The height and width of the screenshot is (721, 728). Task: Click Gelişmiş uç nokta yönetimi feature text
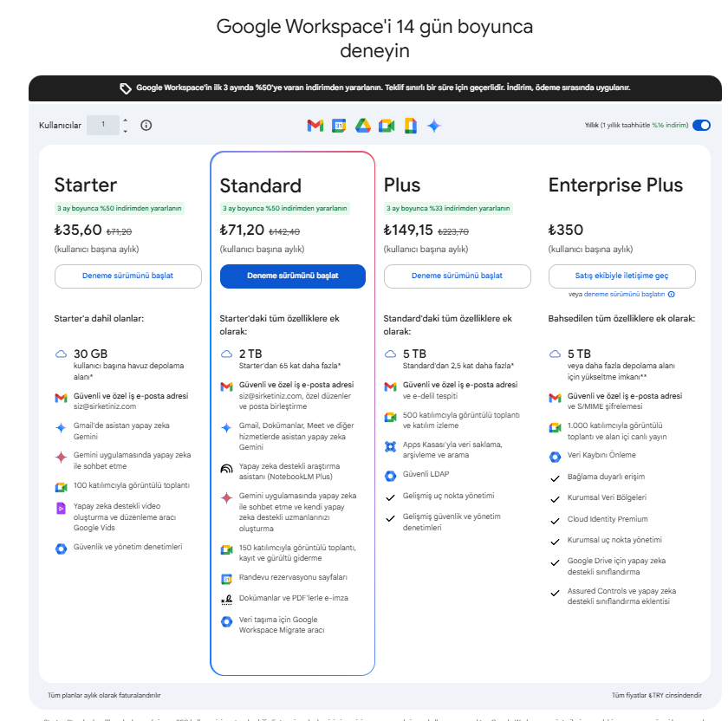coord(449,496)
